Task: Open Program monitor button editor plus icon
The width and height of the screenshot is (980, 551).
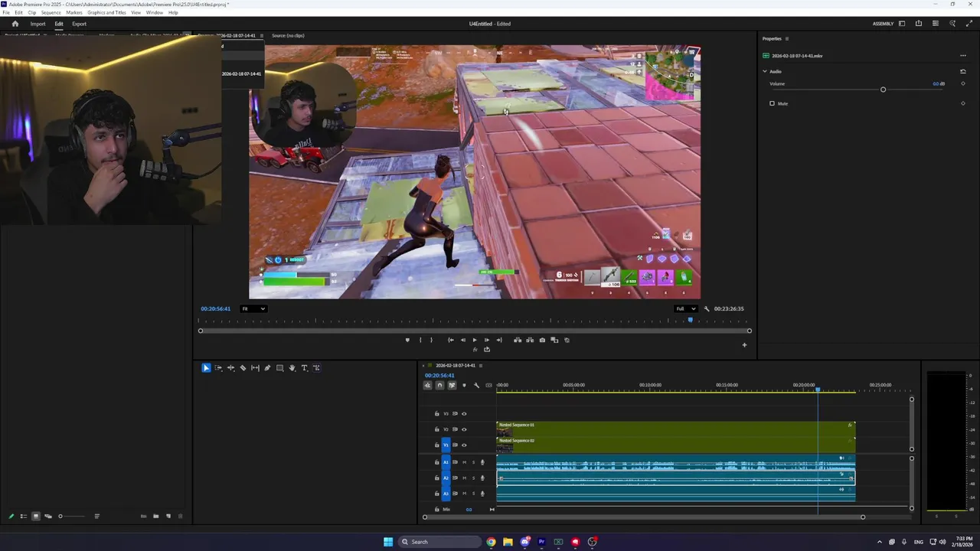Action: 744,345
